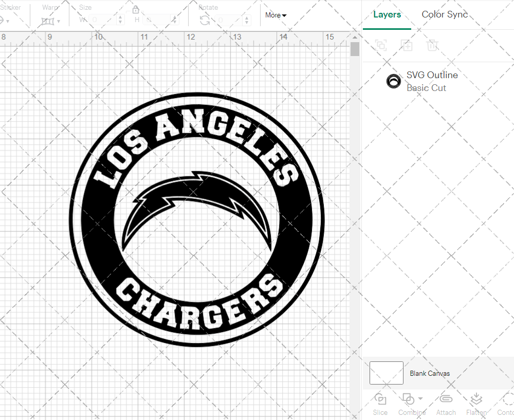
Task: Select the Los Angeles Chargers logo on canvas
Action: click(x=197, y=220)
